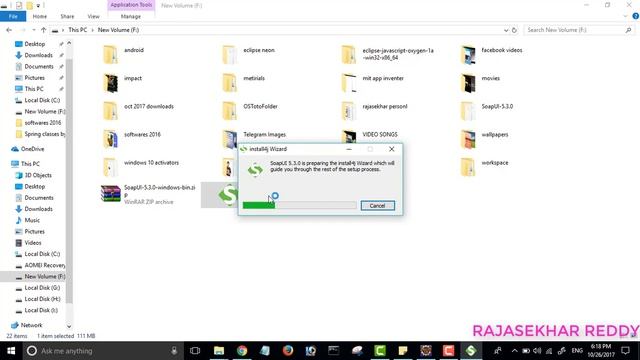Select OneDrive in navigation pane
Viewport: 640px width, 360px height.
coord(32,149)
